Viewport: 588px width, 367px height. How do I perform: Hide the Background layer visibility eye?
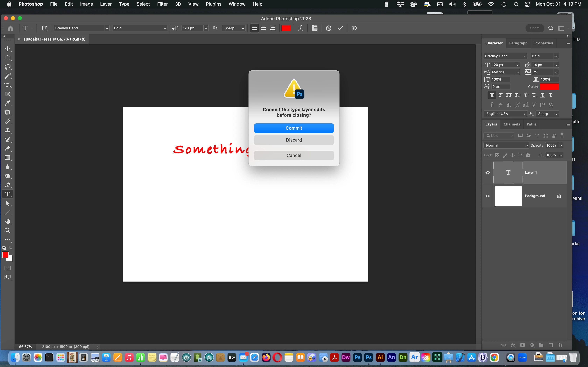487,196
